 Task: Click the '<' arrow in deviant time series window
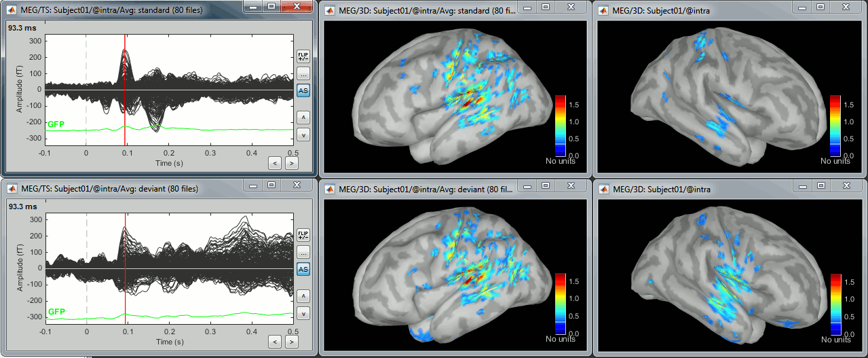pyautogui.click(x=274, y=341)
